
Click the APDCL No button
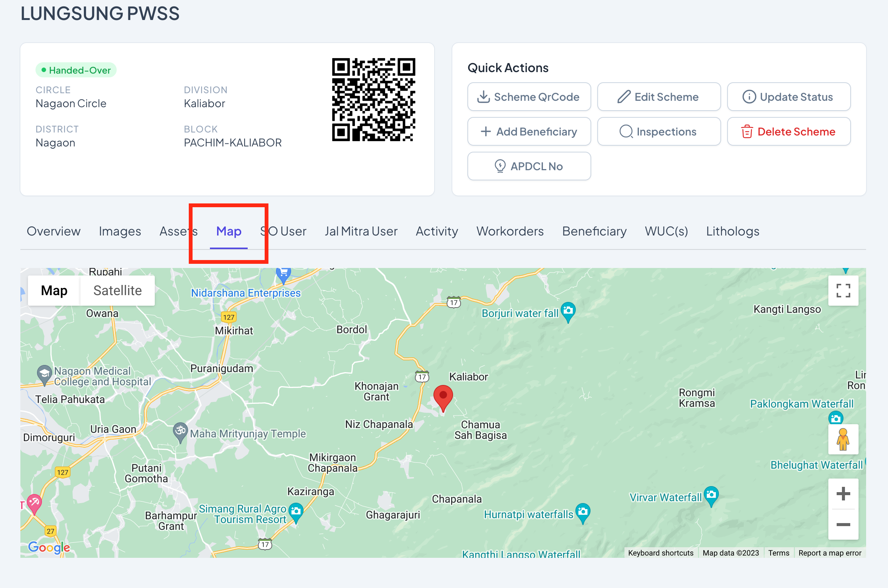[x=529, y=166]
